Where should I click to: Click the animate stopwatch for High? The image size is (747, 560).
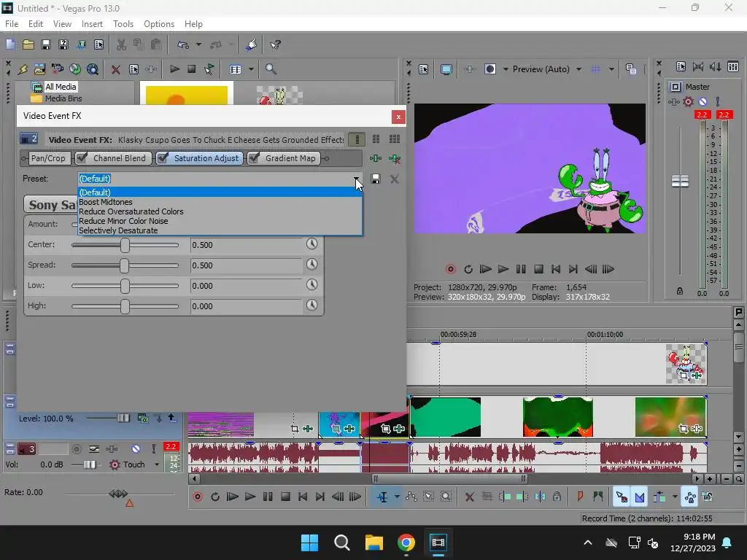[311, 306]
